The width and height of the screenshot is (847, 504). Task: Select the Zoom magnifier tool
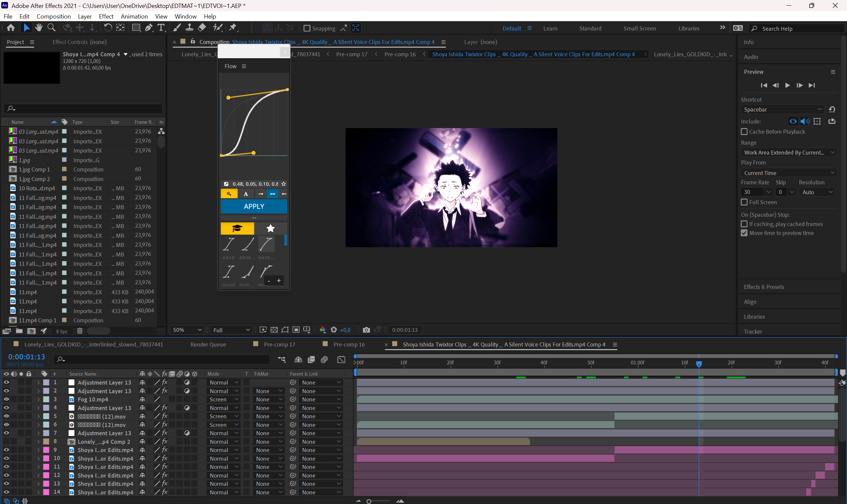(x=51, y=28)
